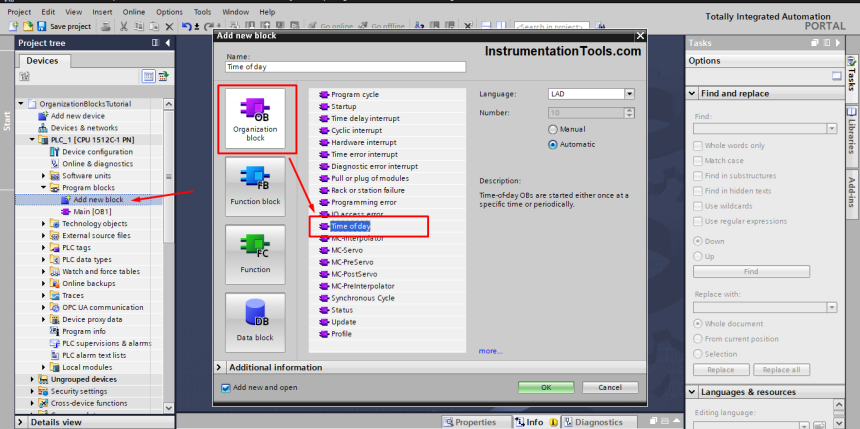Click the New project toolbar icon

tap(13, 26)
